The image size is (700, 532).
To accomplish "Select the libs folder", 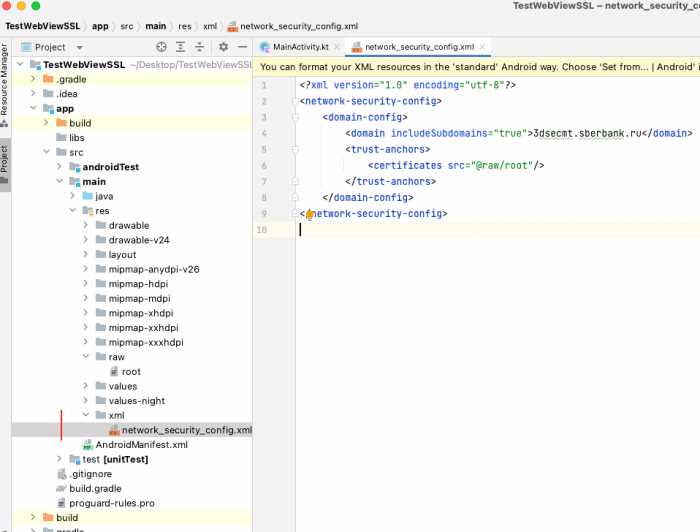I will coord(71,137).
